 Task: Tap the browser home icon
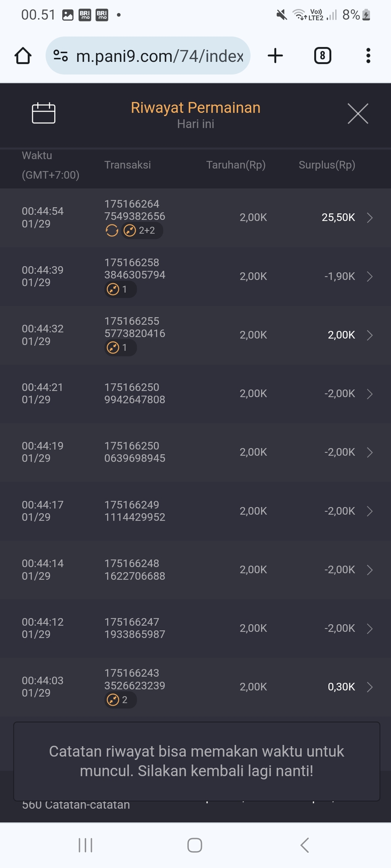tap(23, 56)
